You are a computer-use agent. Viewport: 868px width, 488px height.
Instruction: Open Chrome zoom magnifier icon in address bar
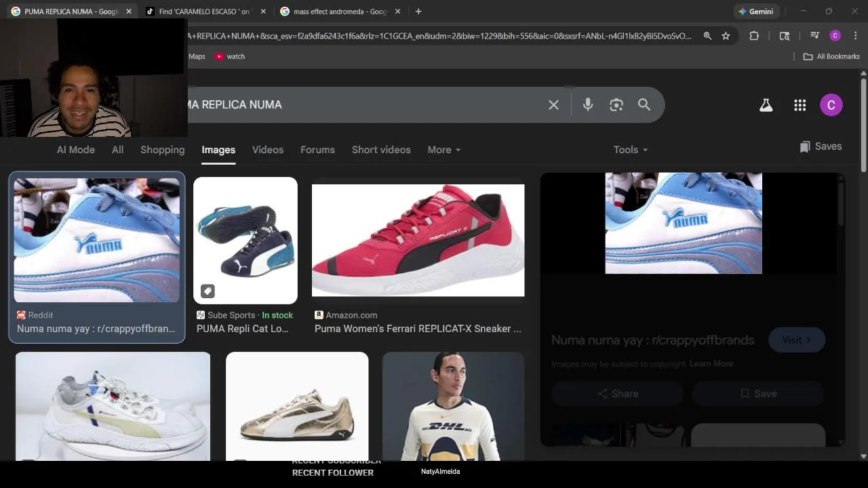point(707,36)
